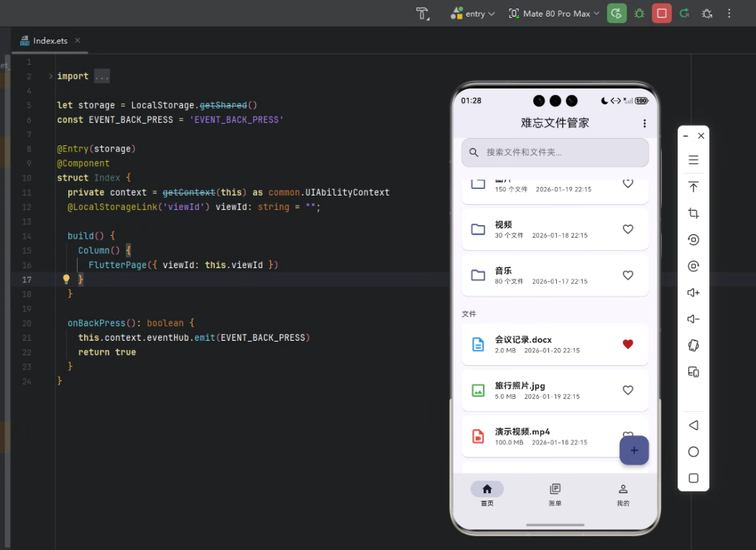Favorite the 音乐 folder

[628, 275]
